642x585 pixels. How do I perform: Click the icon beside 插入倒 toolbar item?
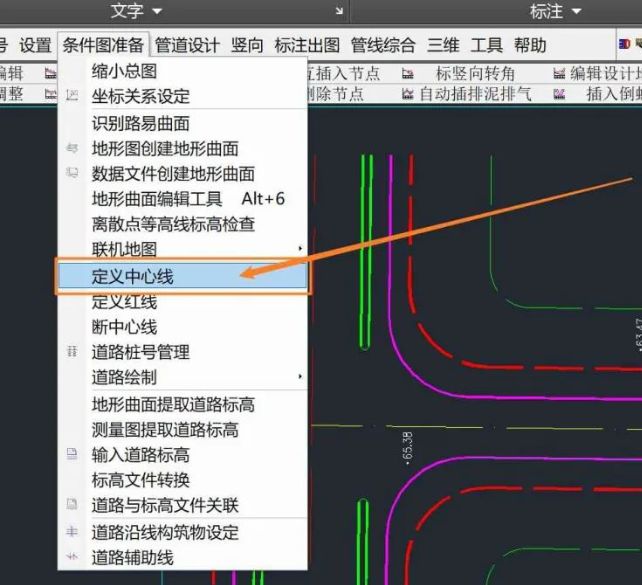[x=559, y=94]
